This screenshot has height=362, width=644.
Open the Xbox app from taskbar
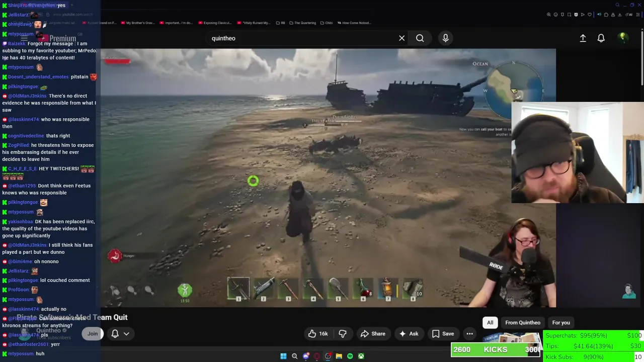point(361,356)
